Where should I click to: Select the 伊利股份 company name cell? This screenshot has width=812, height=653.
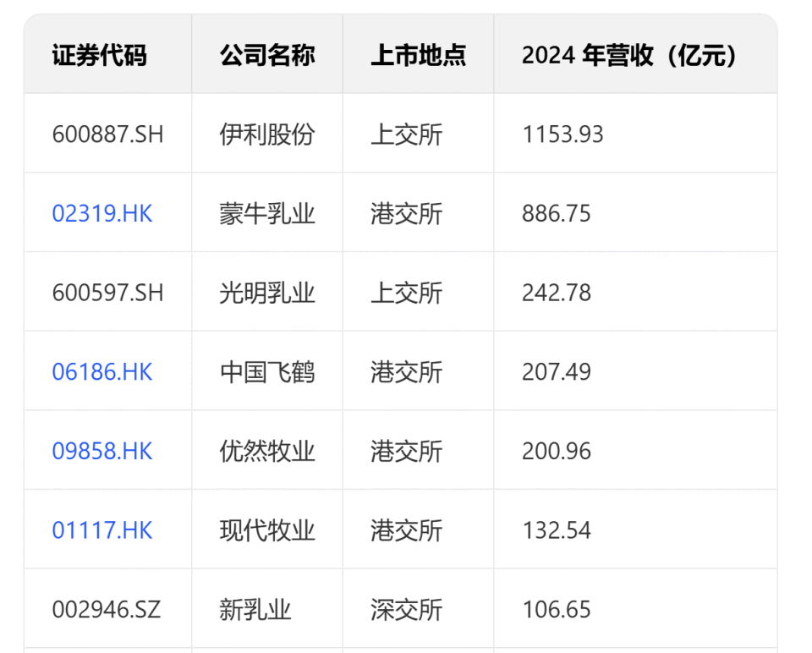[x=267, y=134]
